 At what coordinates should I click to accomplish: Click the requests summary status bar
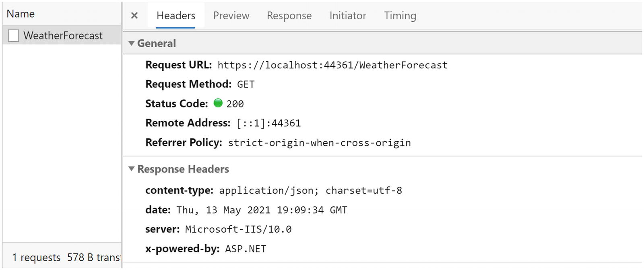(64, 257)
